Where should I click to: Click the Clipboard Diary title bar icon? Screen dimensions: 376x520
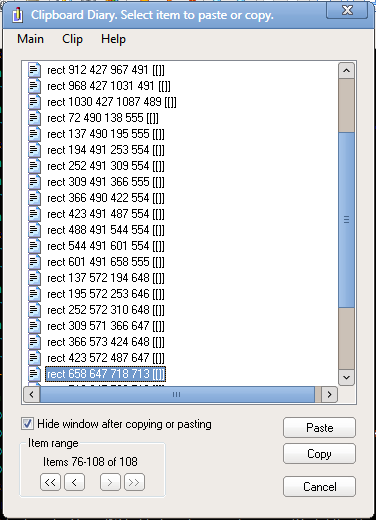tap(17, 15)
